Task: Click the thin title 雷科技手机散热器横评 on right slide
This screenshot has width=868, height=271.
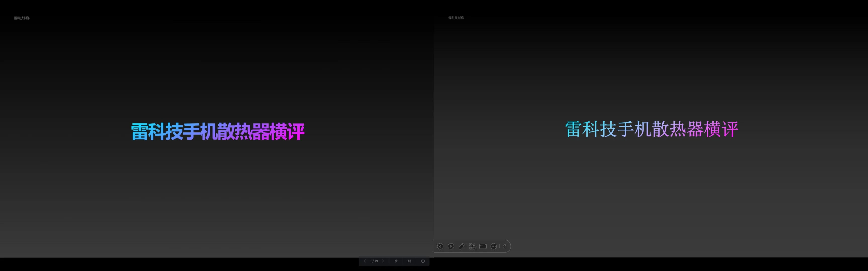Action: pyautogui.click(x=652, y=129)
